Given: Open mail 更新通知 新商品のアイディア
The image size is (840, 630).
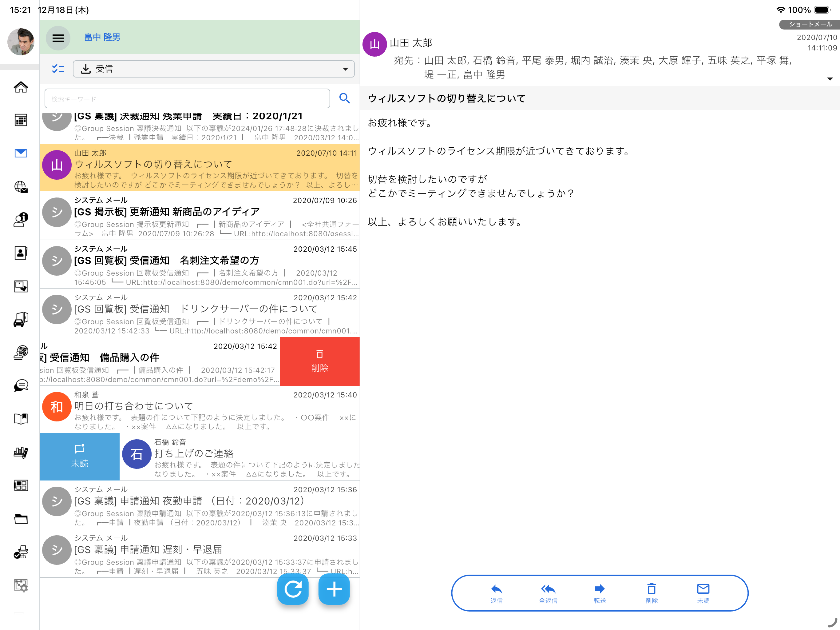Looking at the screenshot, I should tap(199, 215).
